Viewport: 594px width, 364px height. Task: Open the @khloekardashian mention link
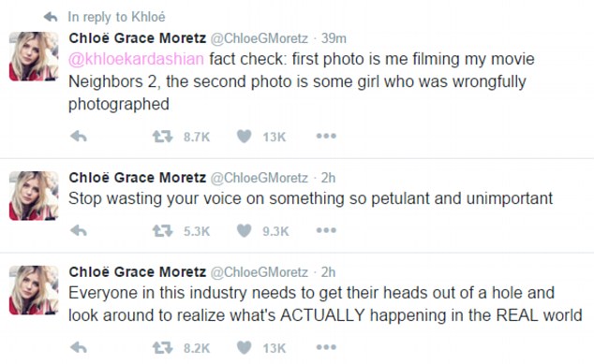point(136,59)
